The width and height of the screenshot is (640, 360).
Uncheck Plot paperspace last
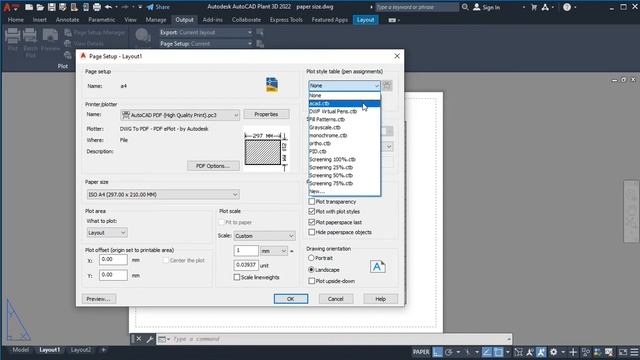(x=312, y=222)
